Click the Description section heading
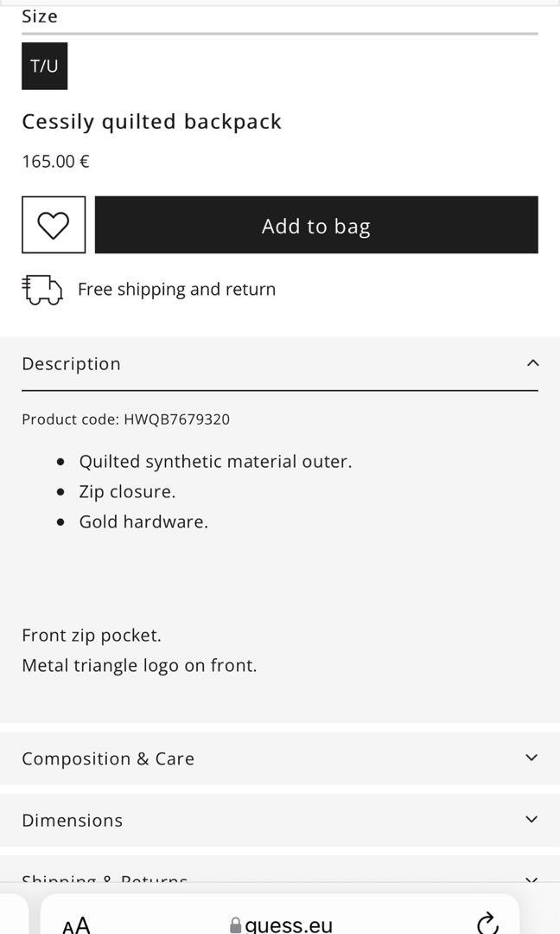Screen dimensions: 560x934 coord(72,364)
